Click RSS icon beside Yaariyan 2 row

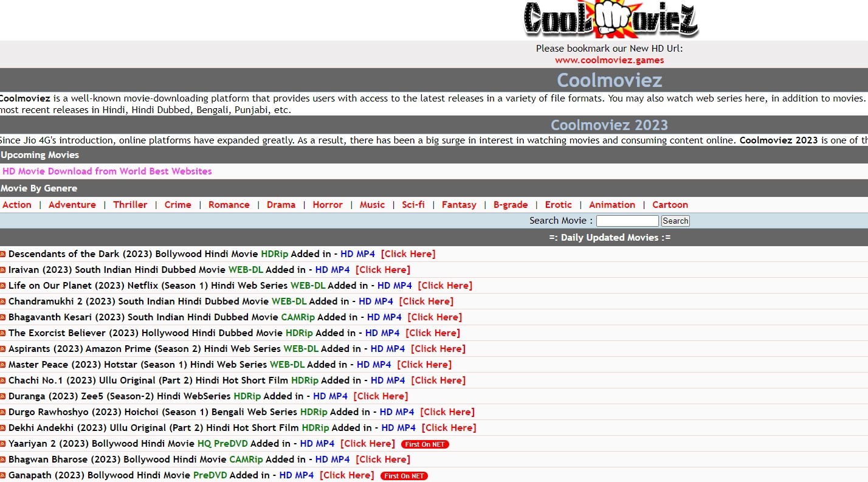(x=3, y=444)
